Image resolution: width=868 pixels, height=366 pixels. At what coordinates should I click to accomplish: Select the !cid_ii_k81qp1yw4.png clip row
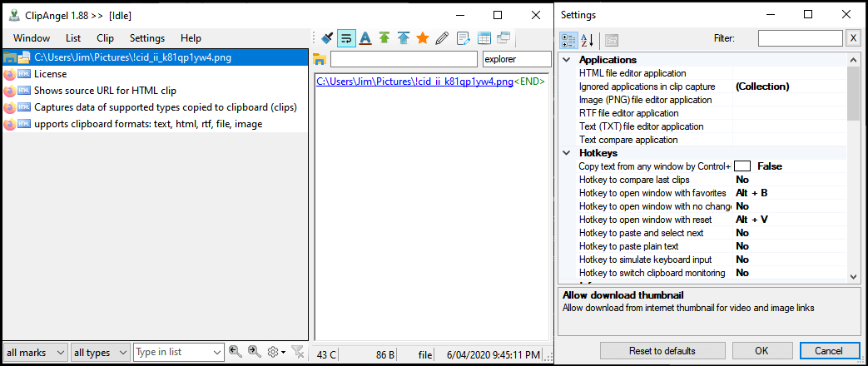155,57
